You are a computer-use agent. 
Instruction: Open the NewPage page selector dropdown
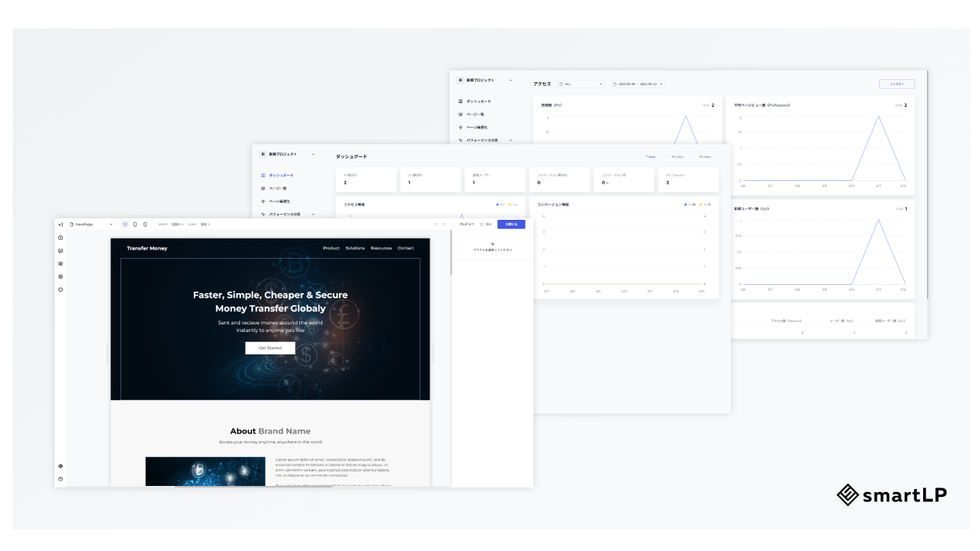tap(91, 224)
